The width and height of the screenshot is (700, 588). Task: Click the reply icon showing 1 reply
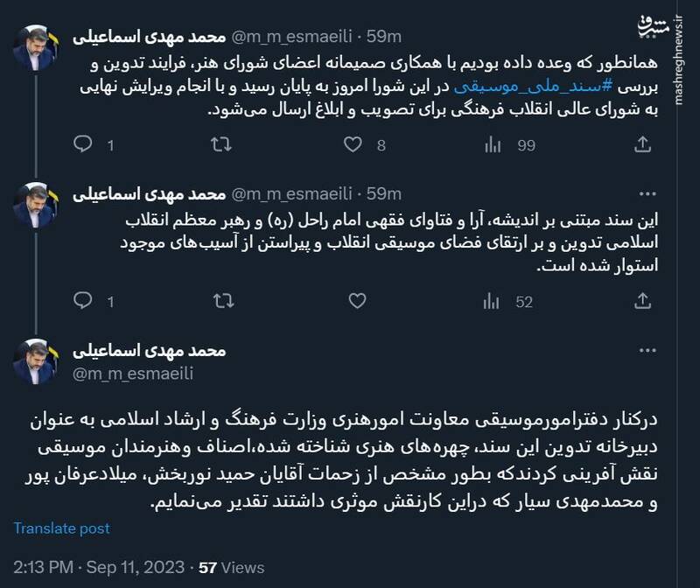coord(84,302)
